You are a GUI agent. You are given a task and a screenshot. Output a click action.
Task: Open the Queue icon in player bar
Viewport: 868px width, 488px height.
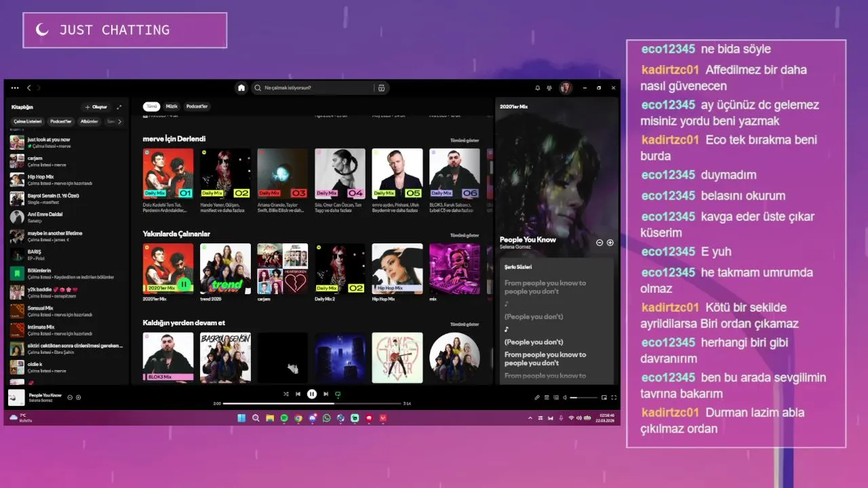pos(547,398)
